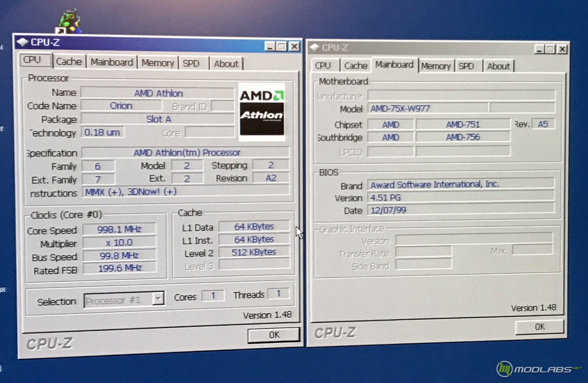Viewport: 588px width, 383px height.
Task: Switch to SPD tab in the left window
Action: coord(192,63)
